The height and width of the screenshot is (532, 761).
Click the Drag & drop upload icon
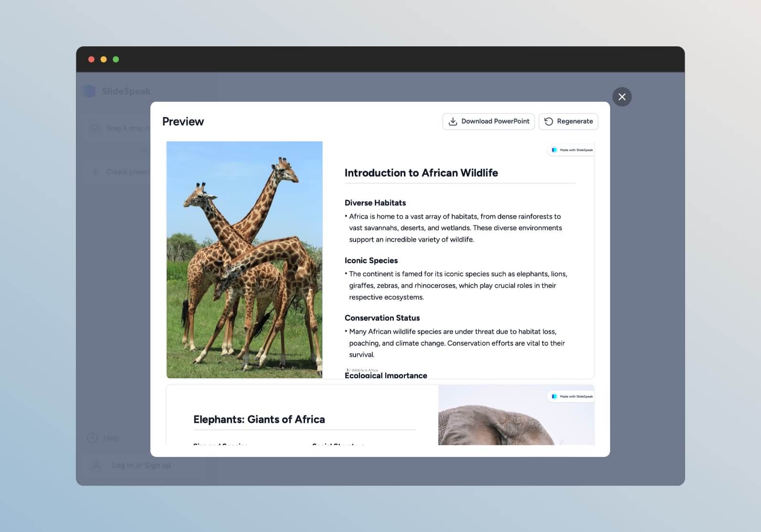[x=95, y=128]
